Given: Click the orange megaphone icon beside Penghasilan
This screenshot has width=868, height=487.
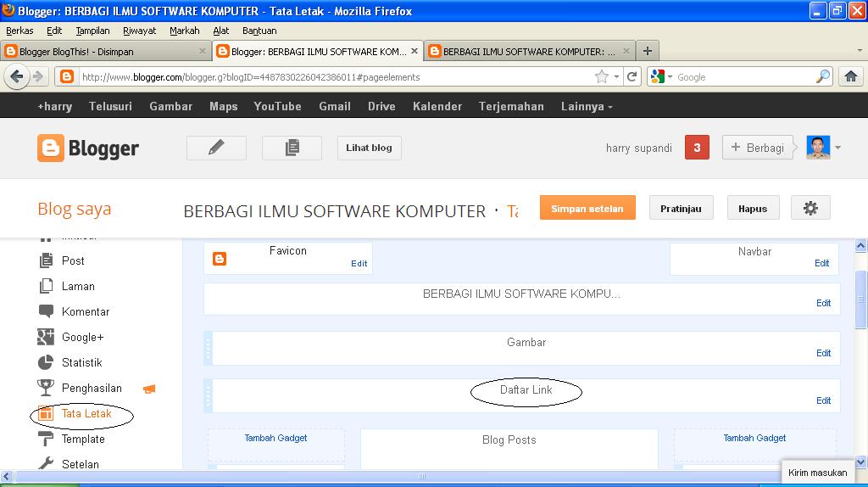Looking at the screenshot, I should (x=149, y=389).
